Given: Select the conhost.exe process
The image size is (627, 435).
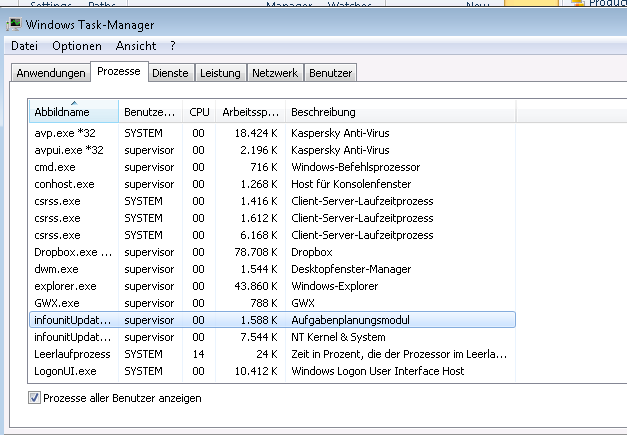Looking at the screenshot, I should click(x=272, y=184).
